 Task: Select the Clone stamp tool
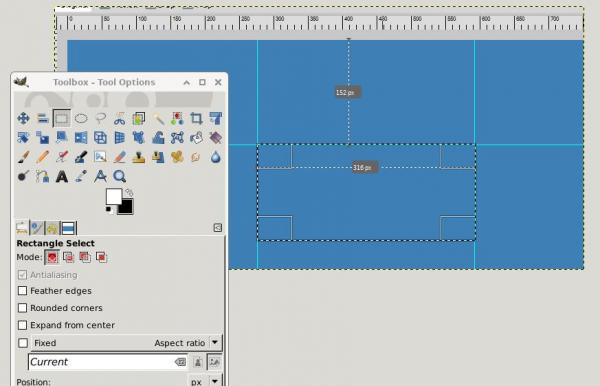(x=139, y=157)
